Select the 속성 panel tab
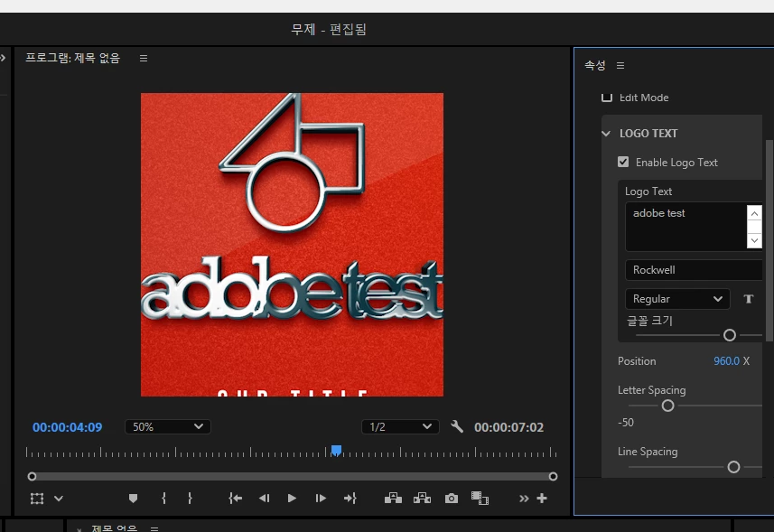The image size is (774, 532). pyautogui.click(x=595, y=65)
